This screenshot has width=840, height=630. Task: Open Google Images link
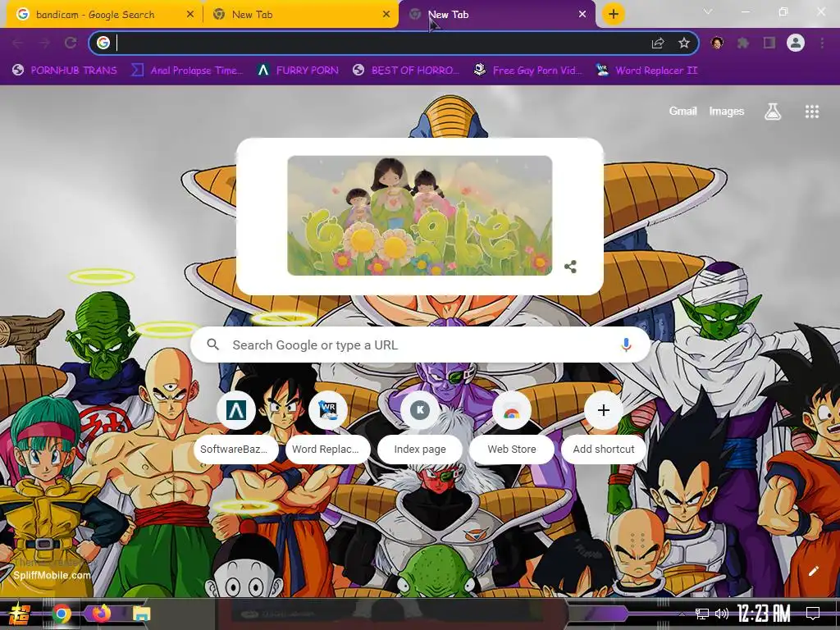pos(727,112)
